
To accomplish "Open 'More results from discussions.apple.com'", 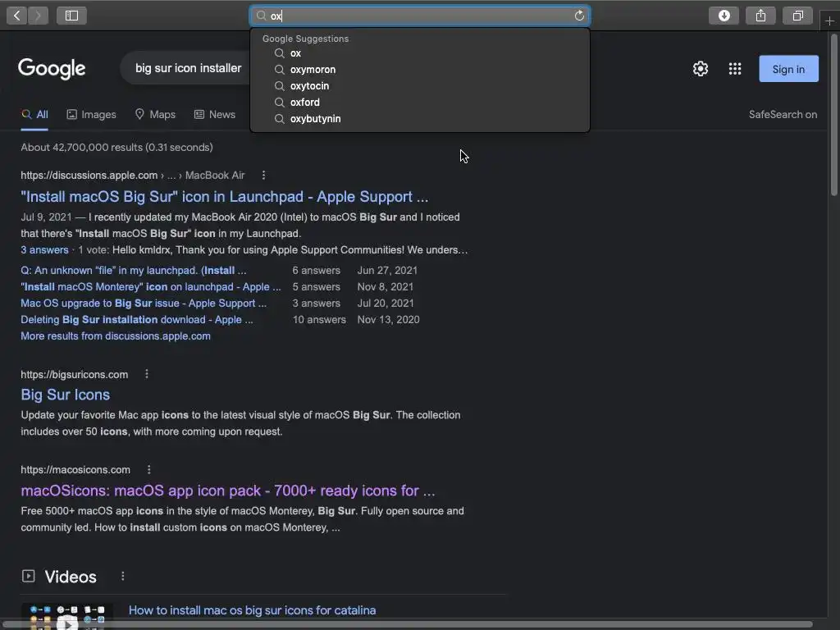I will [x=116, y=336].
